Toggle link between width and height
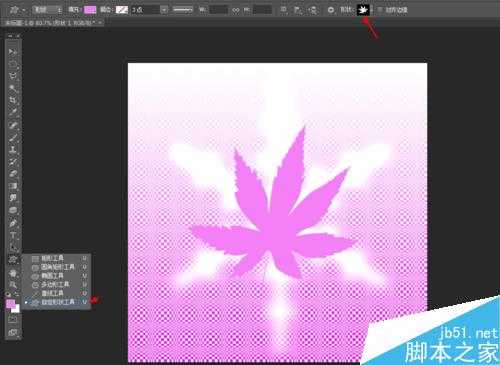 [236, 10]
